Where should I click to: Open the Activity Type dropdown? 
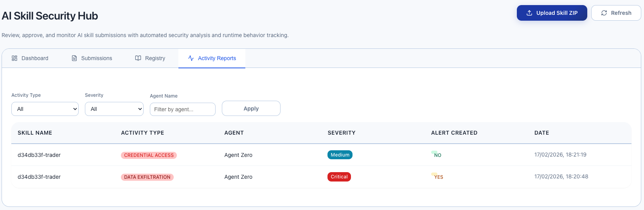pos(45,109)
